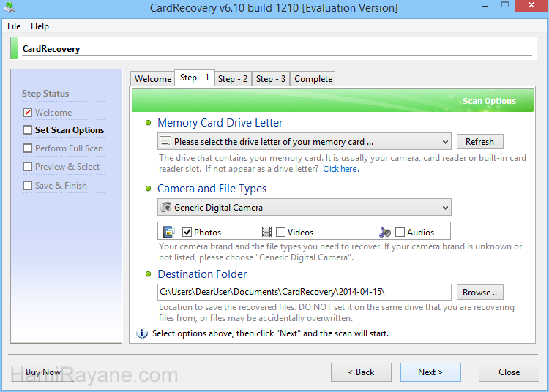Click the Buy Now button
Viewport: 549px width, 392px height.
point(43,372)
